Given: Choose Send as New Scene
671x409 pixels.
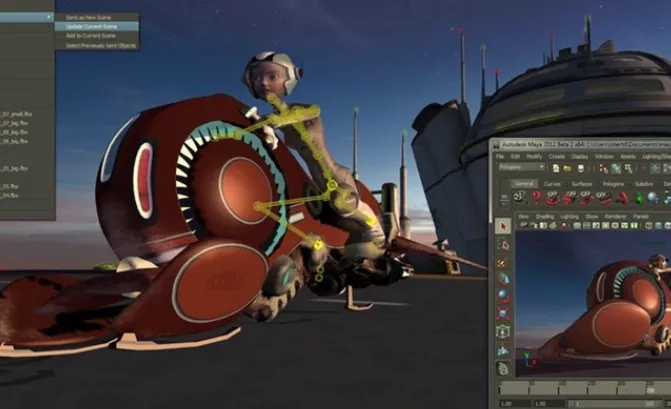Looking at the screenshot, I should point(87,17).
